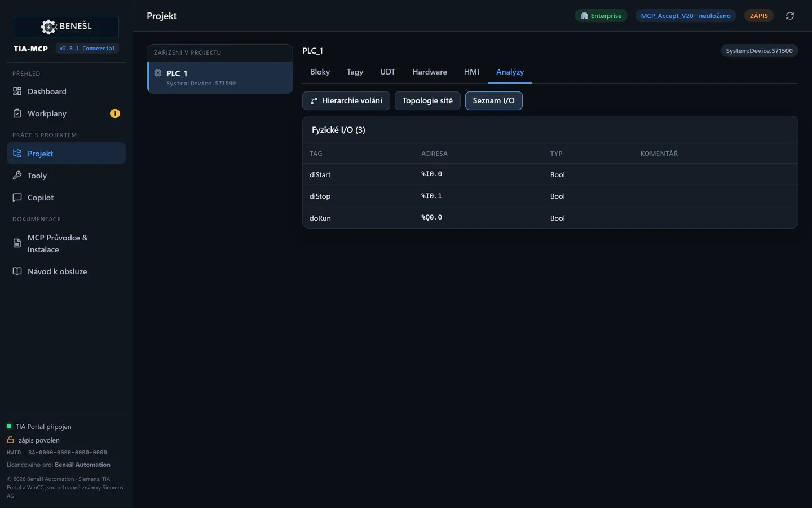Switch to the UDT tab
812x508 pixels.
click(x=387, y=72)
